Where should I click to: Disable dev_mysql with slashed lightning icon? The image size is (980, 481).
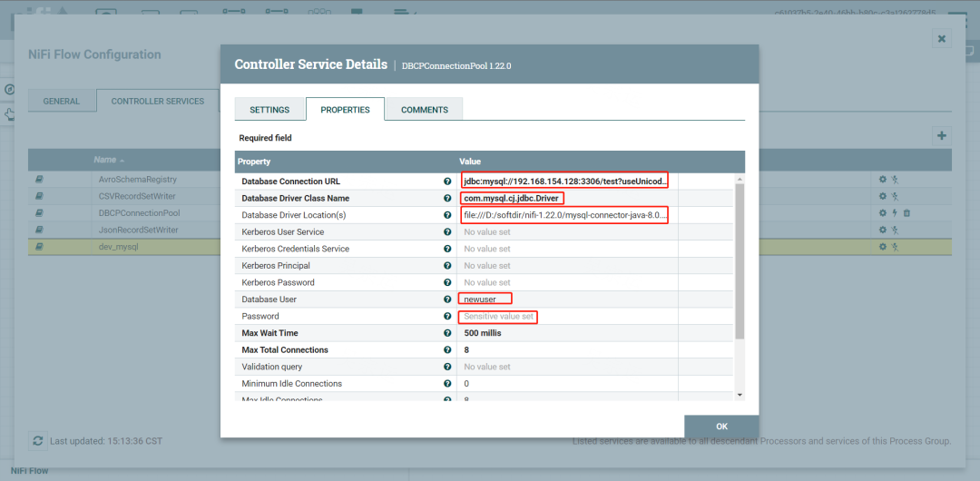[x=895, y=247]
